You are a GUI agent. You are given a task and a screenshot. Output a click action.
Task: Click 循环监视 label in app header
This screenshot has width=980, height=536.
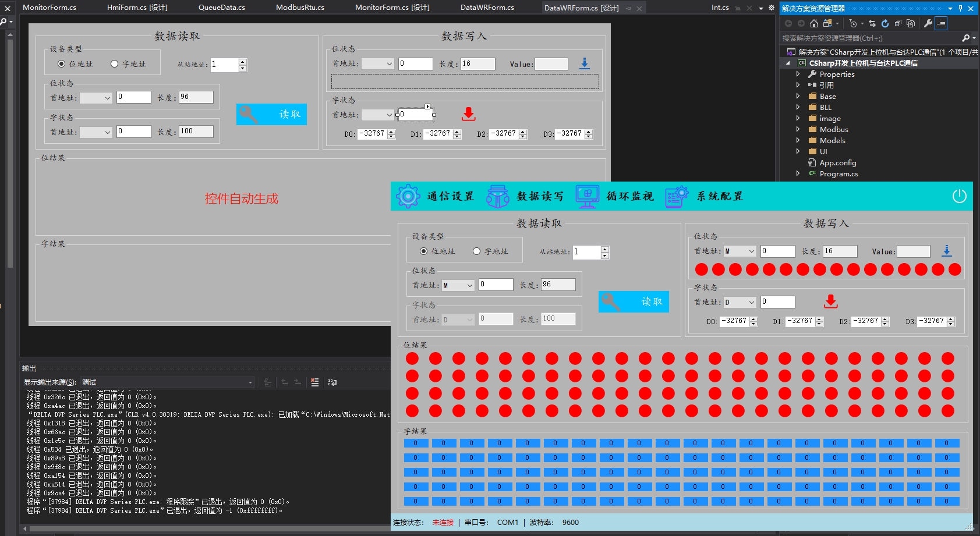pyautogui.click(x=630, y=196)
